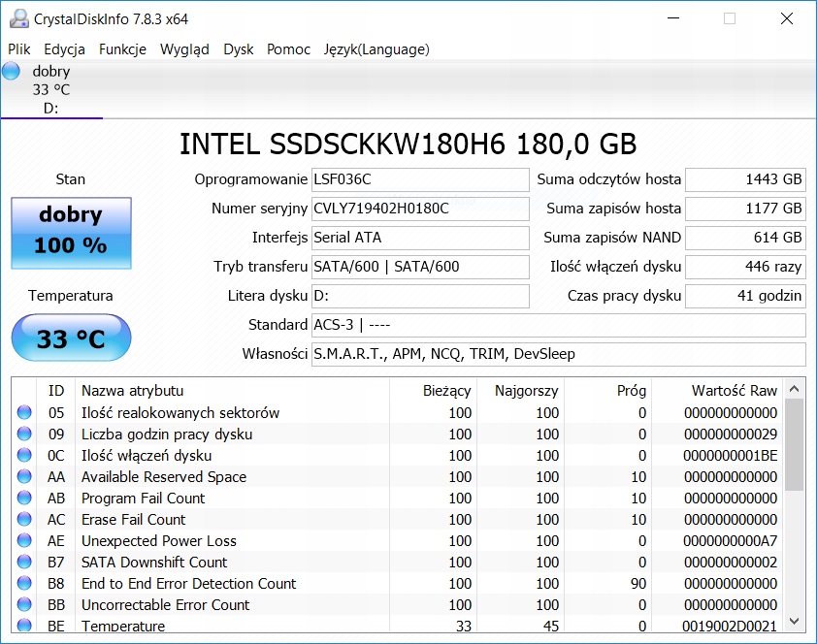The image size is (817, 644).
Task: Click the Próg column header
Action: [x=607, y=391]
